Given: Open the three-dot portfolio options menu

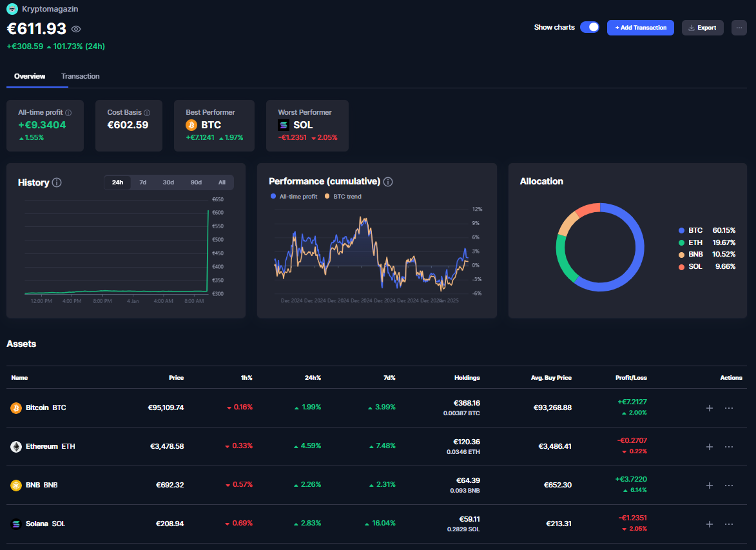Looking at the screenshot, I should (x=739, y=28).
